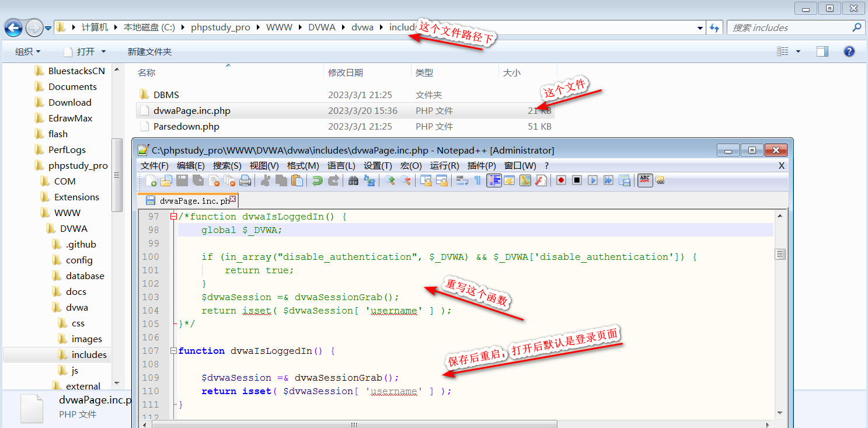The width and height of the screenshot is (868, 428).
Task: Expand address bar history dropdown arrow
Action: (700, 27)
